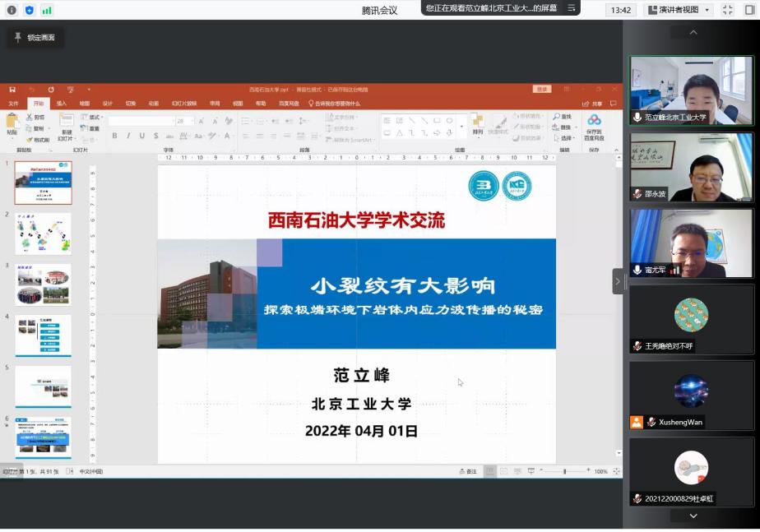The image size is (760, 532).
Task: Open the font name combo box
Action: (141, 121)
